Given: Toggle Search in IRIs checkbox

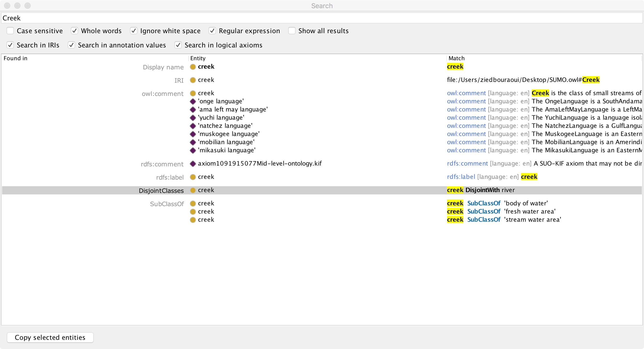Looking at the screenshot, I should [x=10, y=45].
